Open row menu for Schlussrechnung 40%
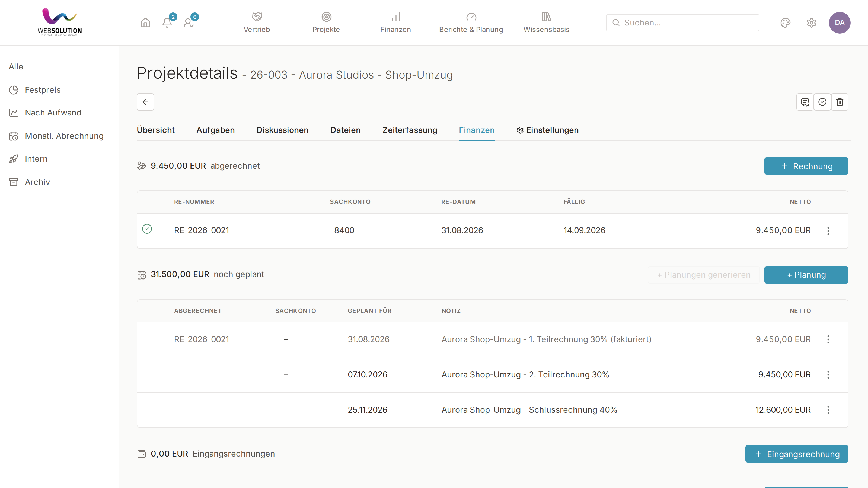This screenshot has height=488, width=868. tap(828, 410)
